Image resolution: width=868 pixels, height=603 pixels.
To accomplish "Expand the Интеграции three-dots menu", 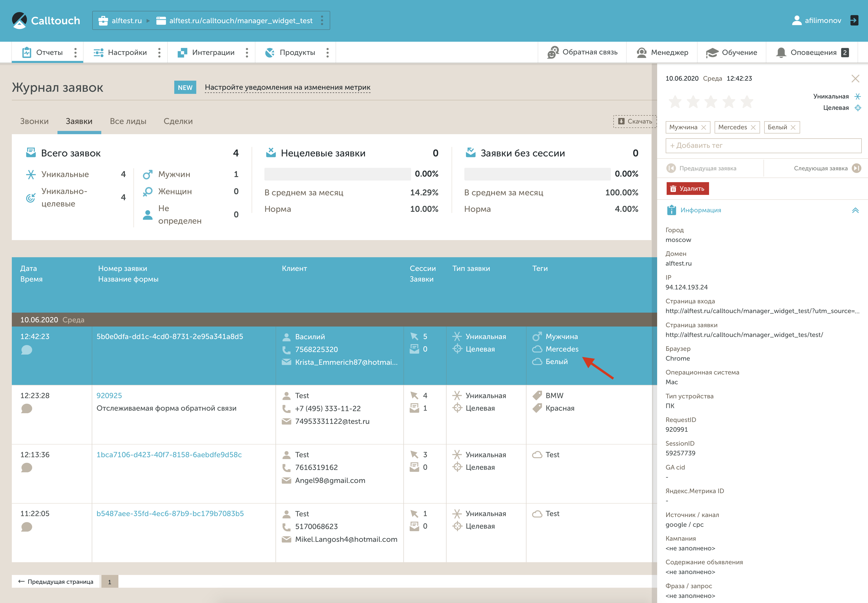I will pyautogui.click(x=247, y=53).
